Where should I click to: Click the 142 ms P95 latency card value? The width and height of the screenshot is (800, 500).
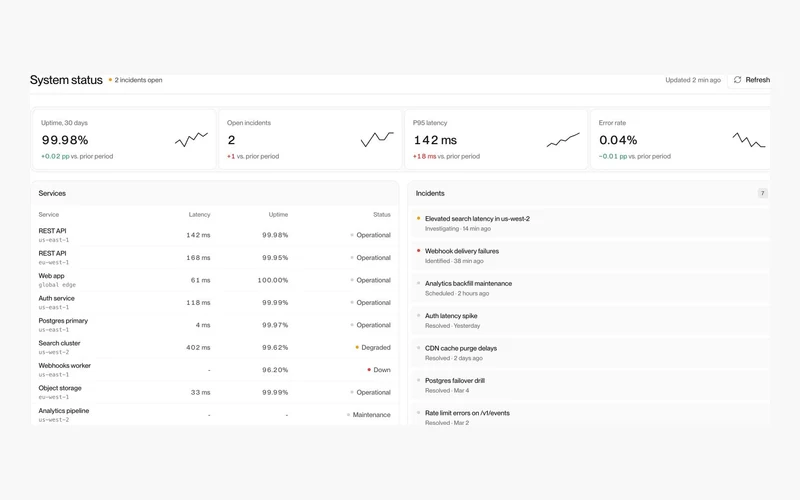coord(435,140)
